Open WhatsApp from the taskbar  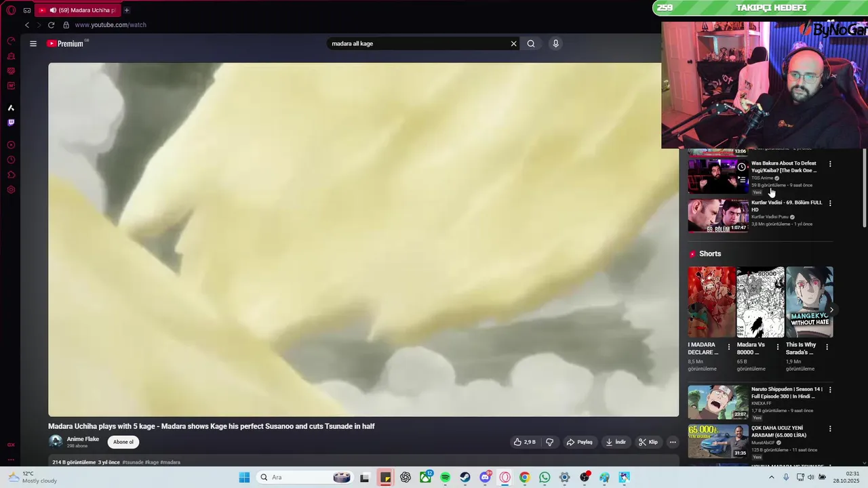click(545, 477)
